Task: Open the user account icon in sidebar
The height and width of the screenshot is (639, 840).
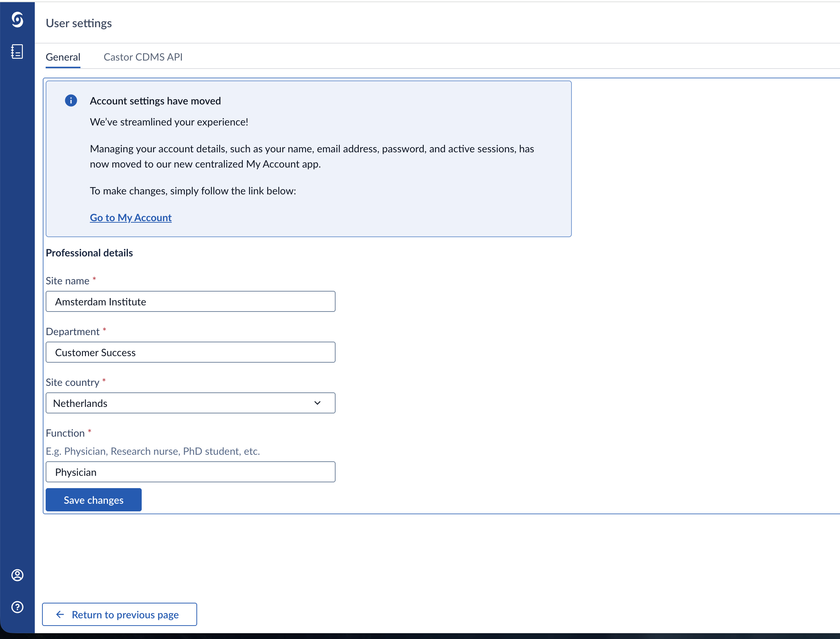Action: [17, 575]
